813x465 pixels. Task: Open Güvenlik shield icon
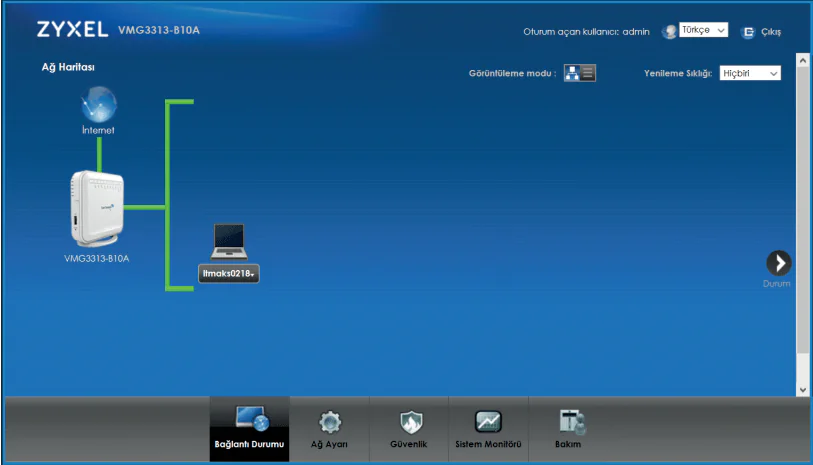[408, 422]
